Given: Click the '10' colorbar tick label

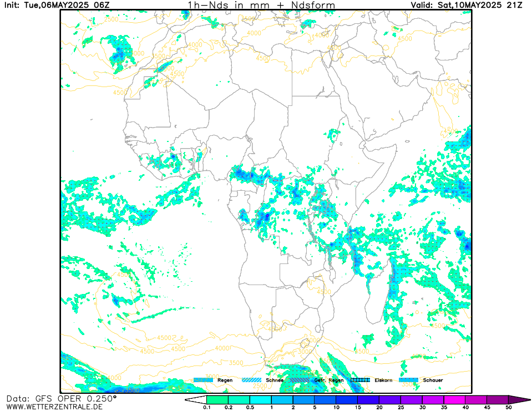Looking at the screenshot, I should click(336, 407).
